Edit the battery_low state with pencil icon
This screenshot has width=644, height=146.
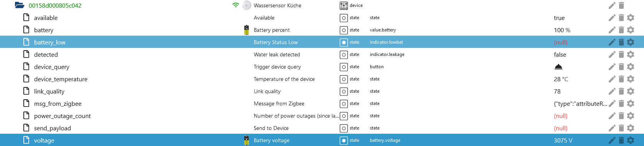pyautogui.click(x=612, y=42)
